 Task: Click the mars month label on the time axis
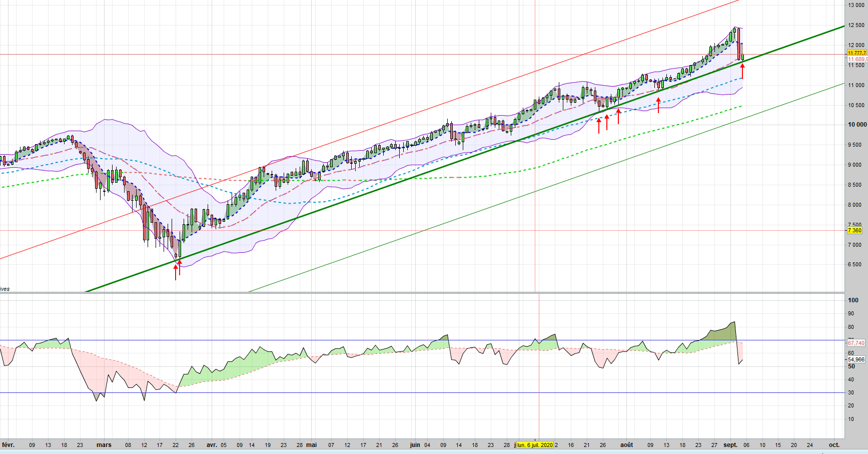[x=104, y=445]
